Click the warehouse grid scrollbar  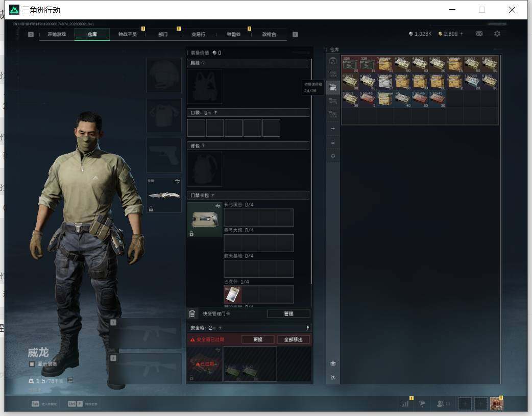pos(500,220)
